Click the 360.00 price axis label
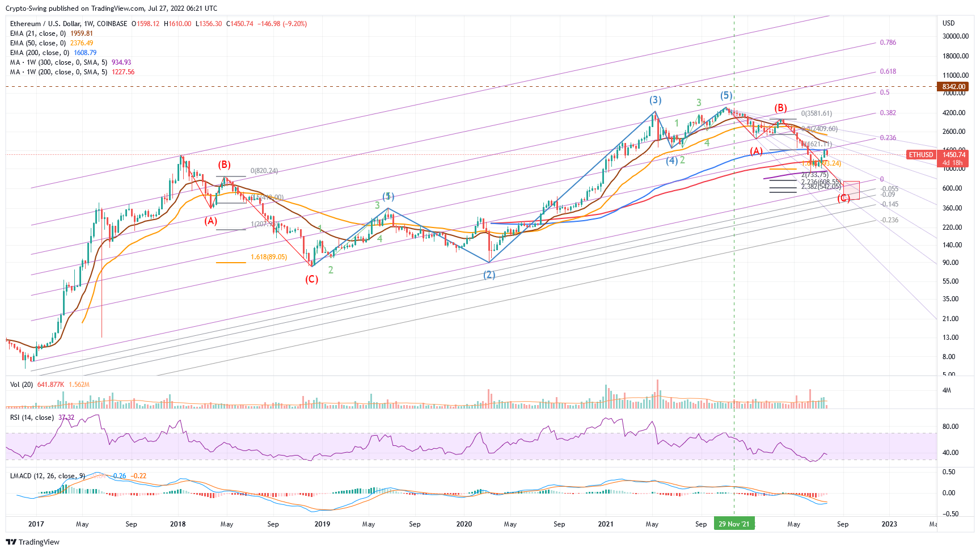Viewport: 980px width, 552px height. point(952,208)
